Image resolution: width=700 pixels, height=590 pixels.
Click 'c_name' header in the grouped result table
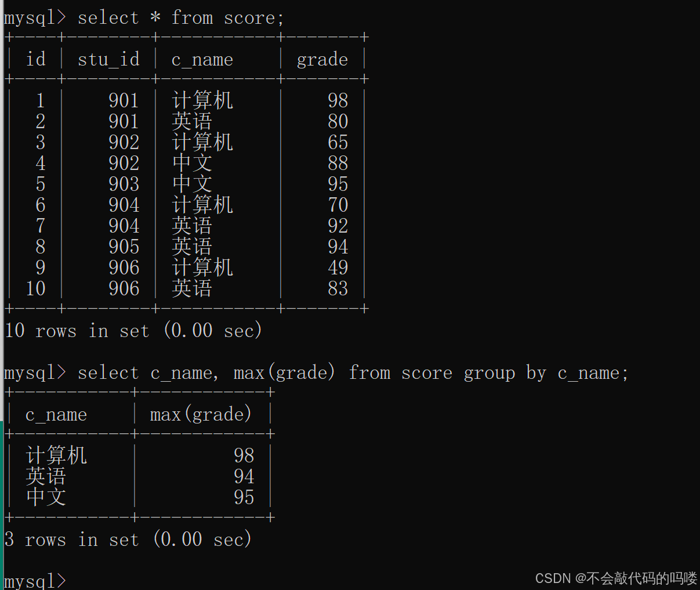[56, 415]
